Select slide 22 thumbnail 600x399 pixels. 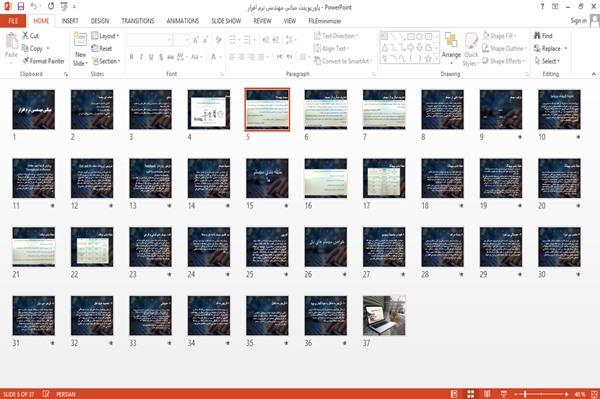point(92,247)
